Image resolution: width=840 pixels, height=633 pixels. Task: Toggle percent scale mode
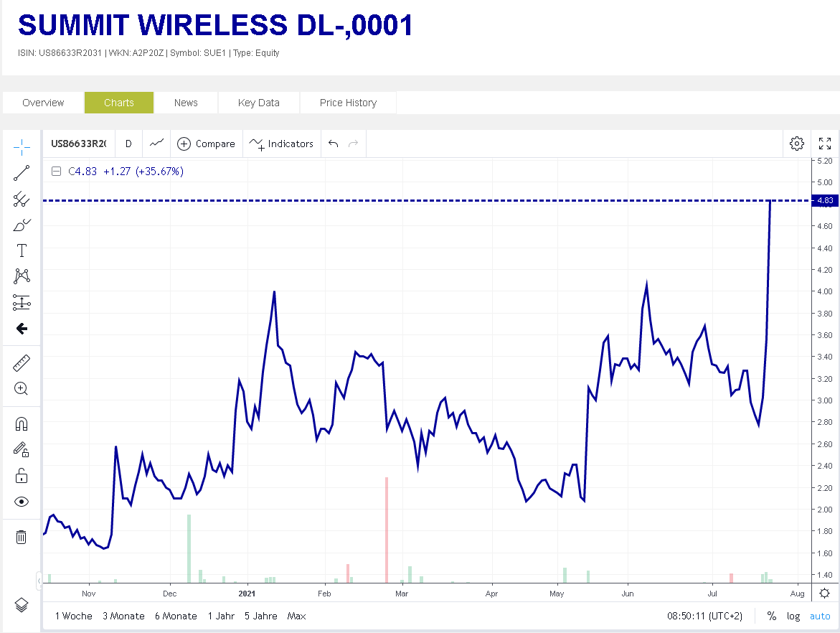click(x=771, y=616)
